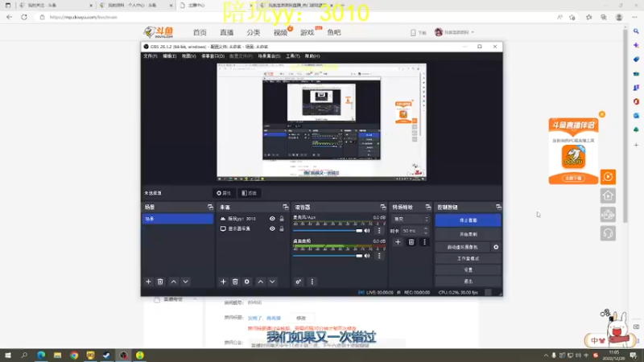Open the audio mixer panel's three-dot menu
This screenshot has height=362, width=644.
(312, 282)
